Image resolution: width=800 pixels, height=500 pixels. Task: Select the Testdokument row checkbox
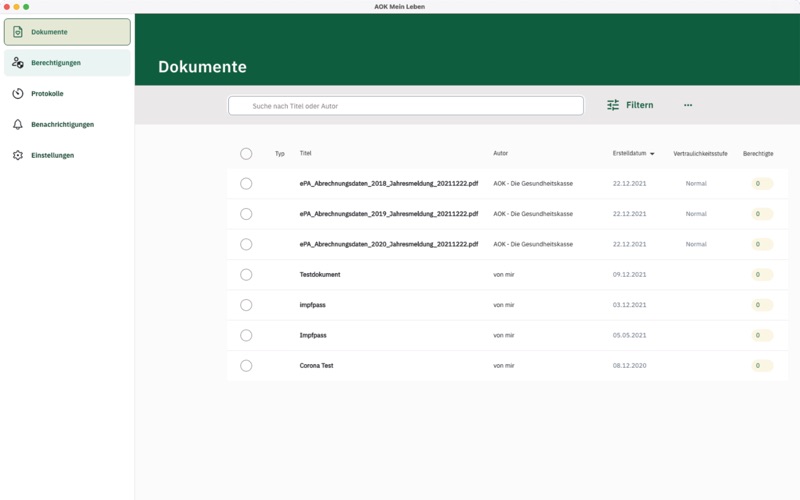(x=246, y=274)
